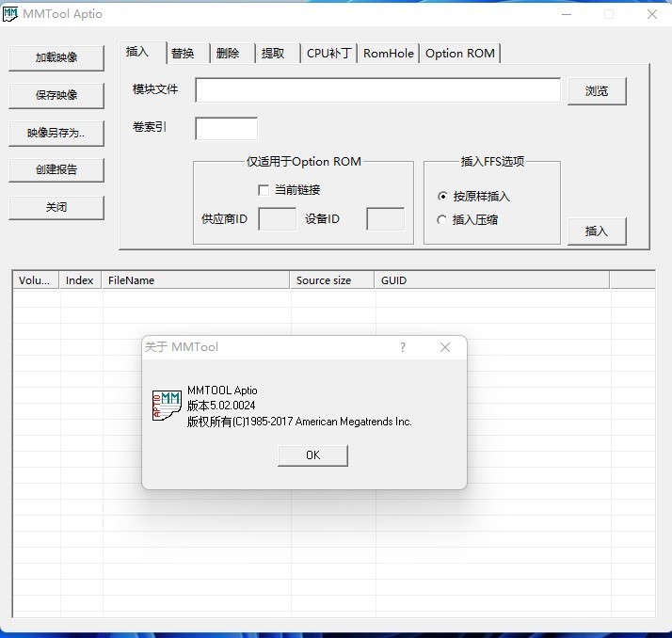This screenshot has width=672, height=638.
Task: Click the MMTool Aptio title bar icon
Action: [x=10, y=14]
